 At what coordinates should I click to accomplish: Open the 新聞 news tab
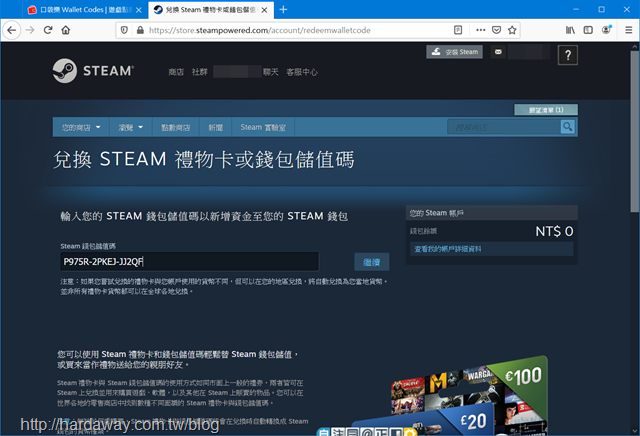tap(216, 127)
